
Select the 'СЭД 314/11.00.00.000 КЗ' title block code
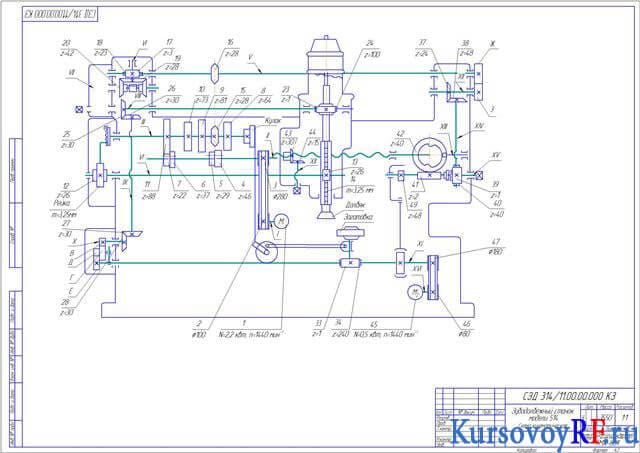click(569, 395)
